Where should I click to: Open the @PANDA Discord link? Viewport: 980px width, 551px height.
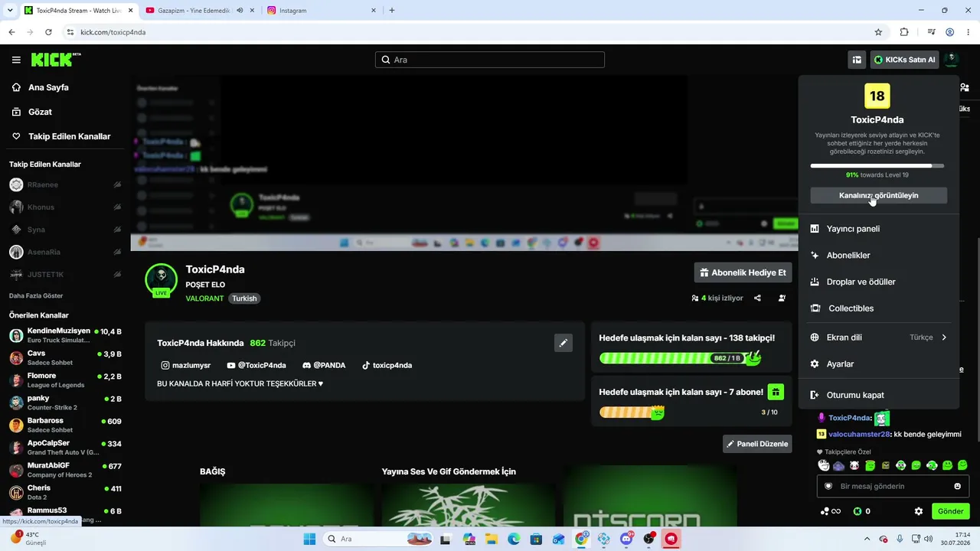click(x=324, y=365)
